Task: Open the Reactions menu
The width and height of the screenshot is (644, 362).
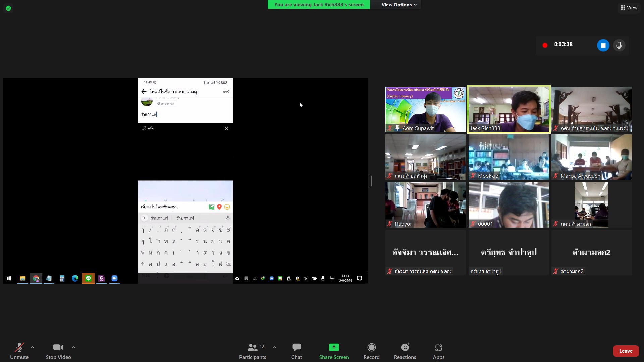Action: [x=405, y=348]
